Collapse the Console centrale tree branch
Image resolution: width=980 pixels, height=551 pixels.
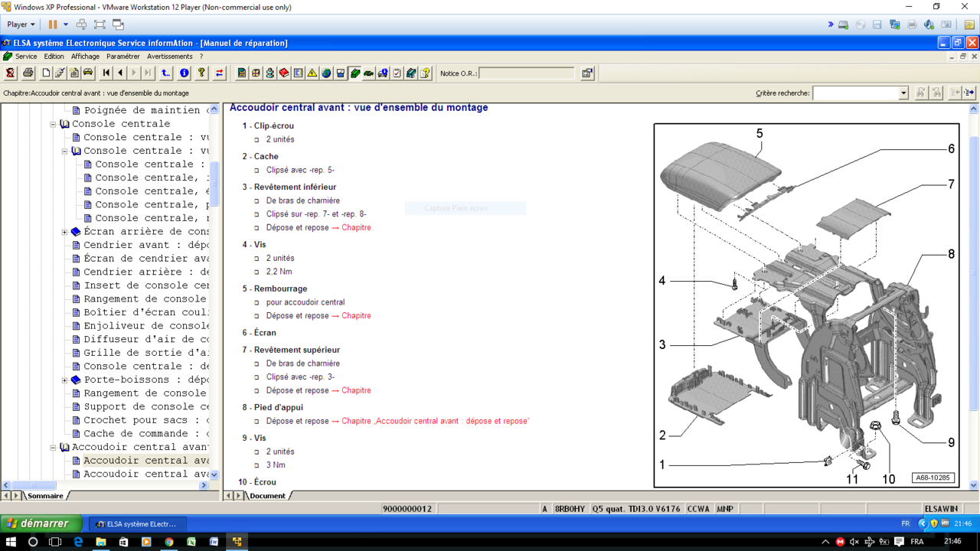pos(51,123)
